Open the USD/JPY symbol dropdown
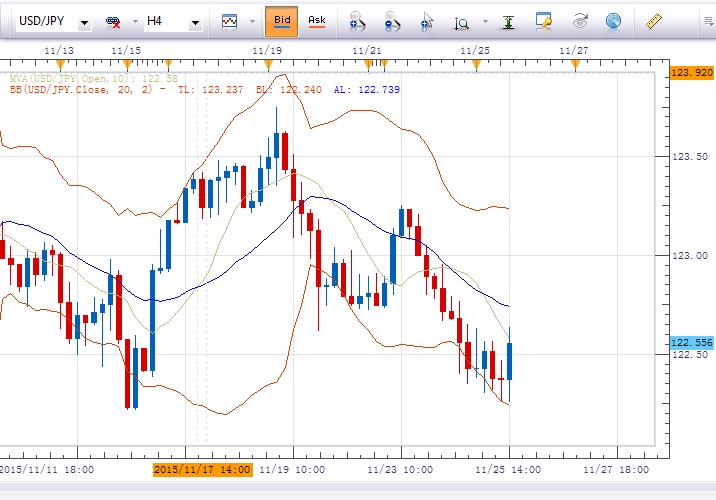 (x=84, y=22)
